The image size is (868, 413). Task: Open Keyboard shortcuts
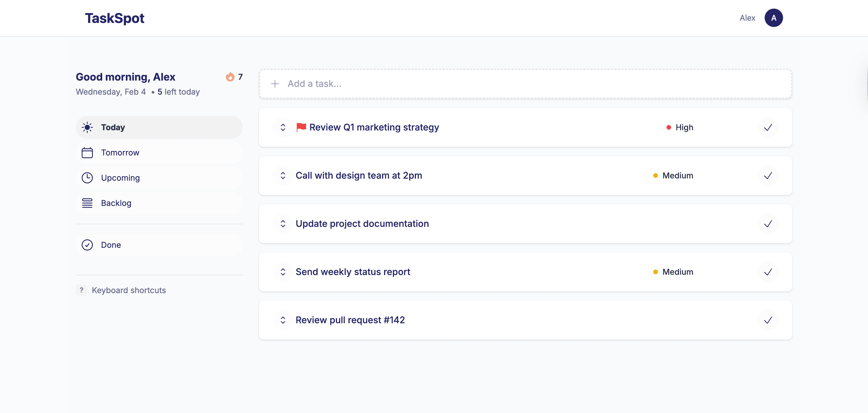128,290
